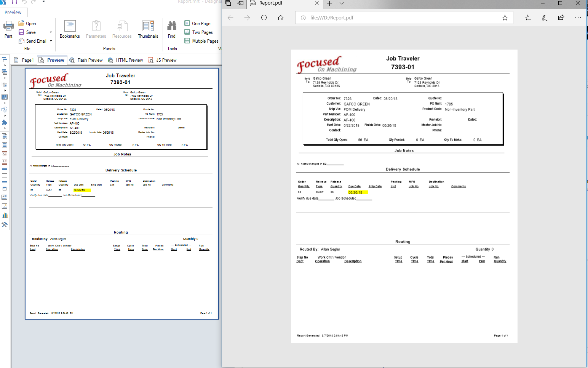
Task: Toggle the Parameters panel
Action: (96, 30)
